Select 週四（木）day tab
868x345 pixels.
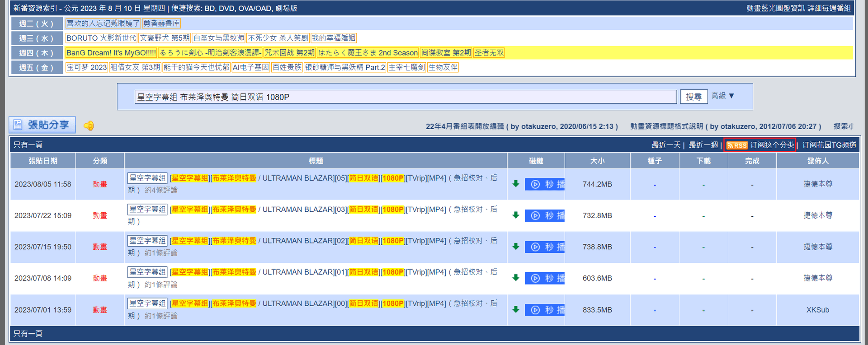click(x=37, y=53)
